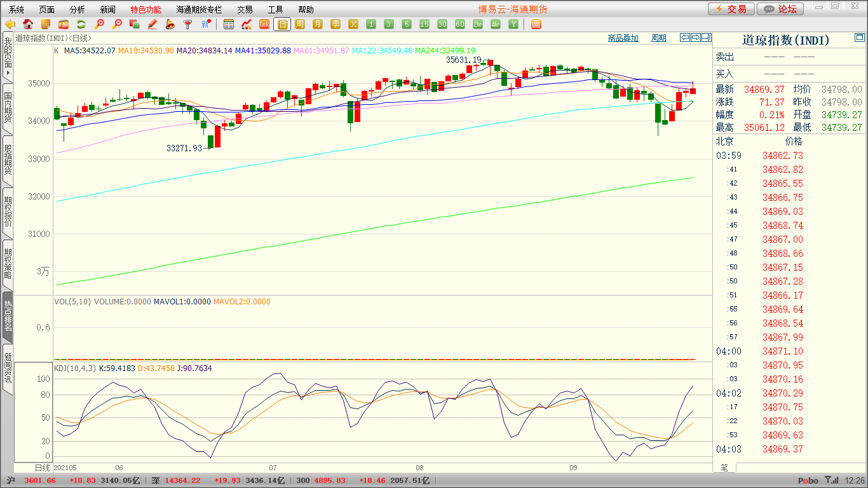Refresh data with the green arrows icon
The width and height of the screenshot is (868, 488).
click(81, 24)
